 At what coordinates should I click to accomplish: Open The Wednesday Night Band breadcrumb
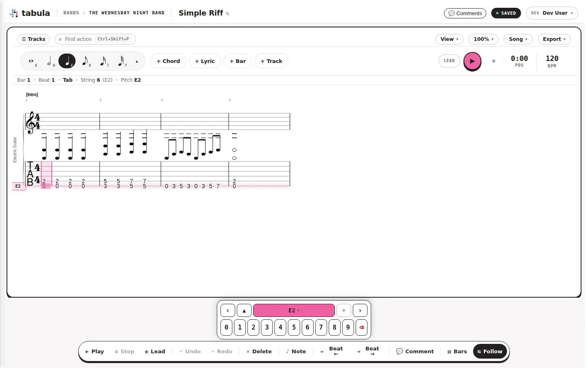pos(127,13)
